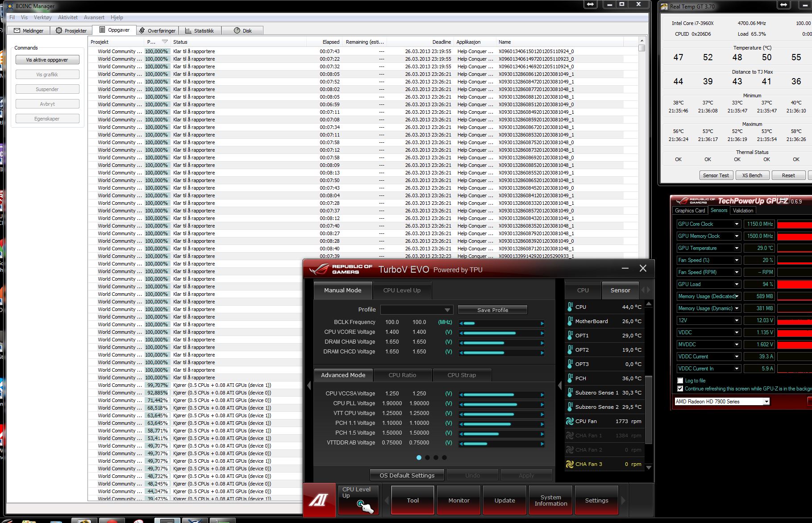Open CPU Level Up shortcut icon
Viewport: 812px width, 523px height.
358,500
